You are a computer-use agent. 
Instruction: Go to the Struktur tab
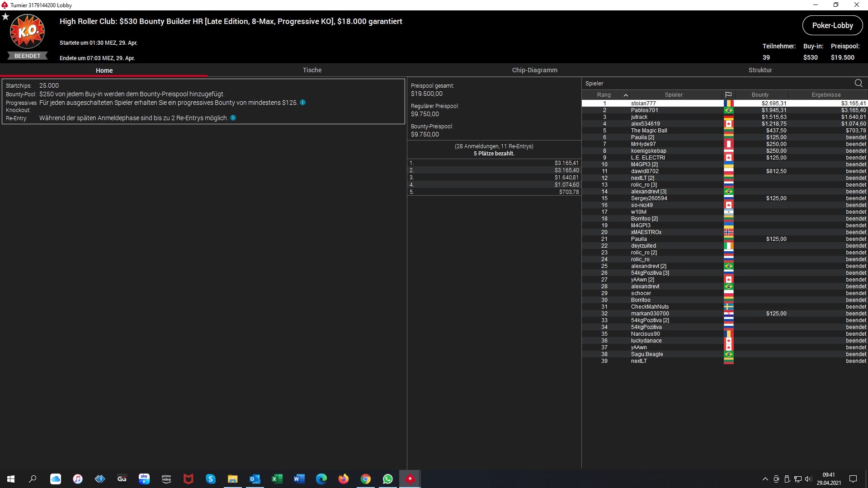[760, 70]
